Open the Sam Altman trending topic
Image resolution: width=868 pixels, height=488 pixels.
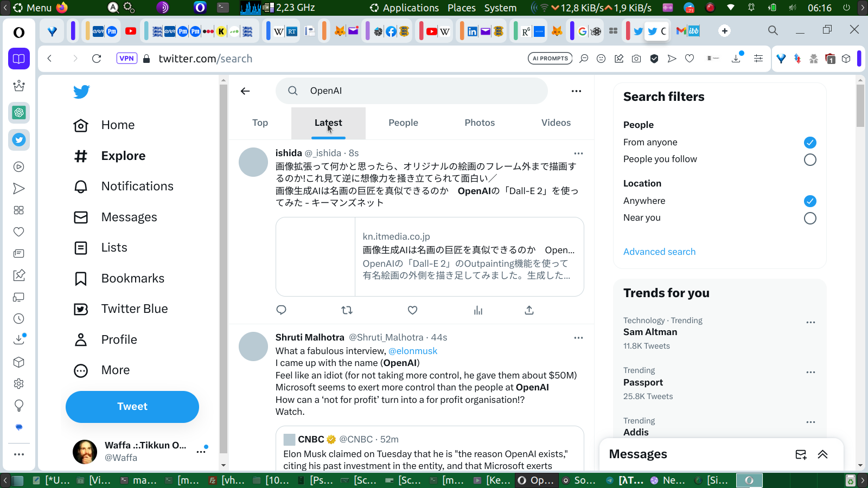click(x=650, y=332)
